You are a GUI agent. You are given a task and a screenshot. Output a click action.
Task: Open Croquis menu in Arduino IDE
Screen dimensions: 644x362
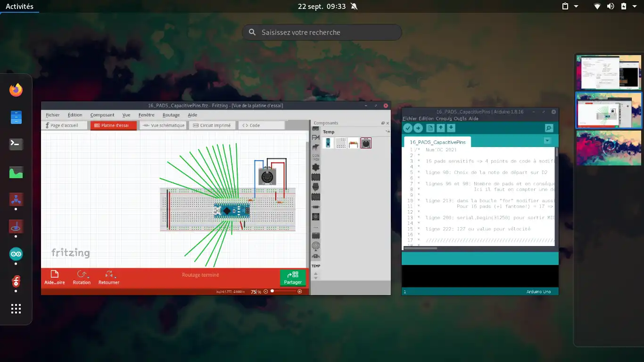pos(444,118)
